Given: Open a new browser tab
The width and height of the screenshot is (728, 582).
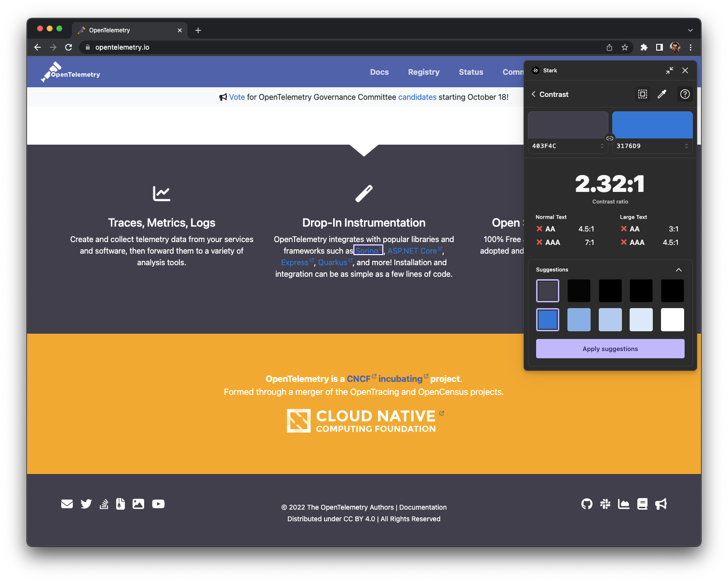Looking at the screenshot, I should [x=198, y=30].
